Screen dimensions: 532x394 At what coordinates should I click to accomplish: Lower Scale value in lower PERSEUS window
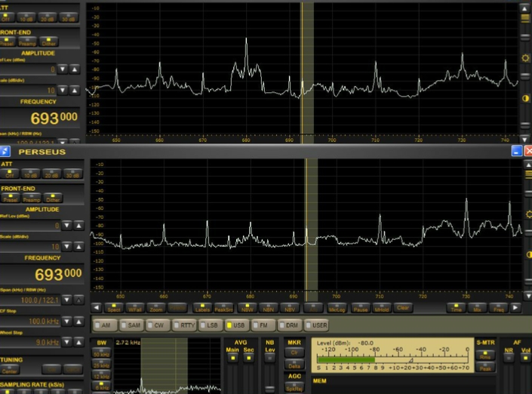(65, 246)
